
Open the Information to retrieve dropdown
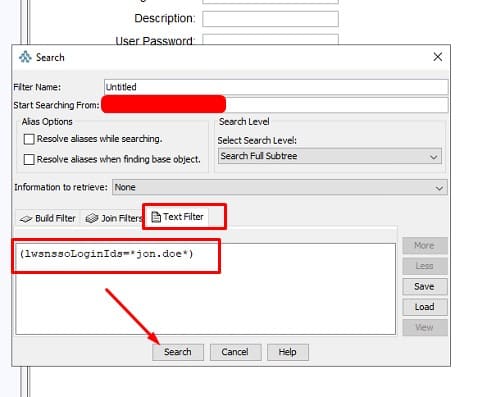tap(280, 187)
